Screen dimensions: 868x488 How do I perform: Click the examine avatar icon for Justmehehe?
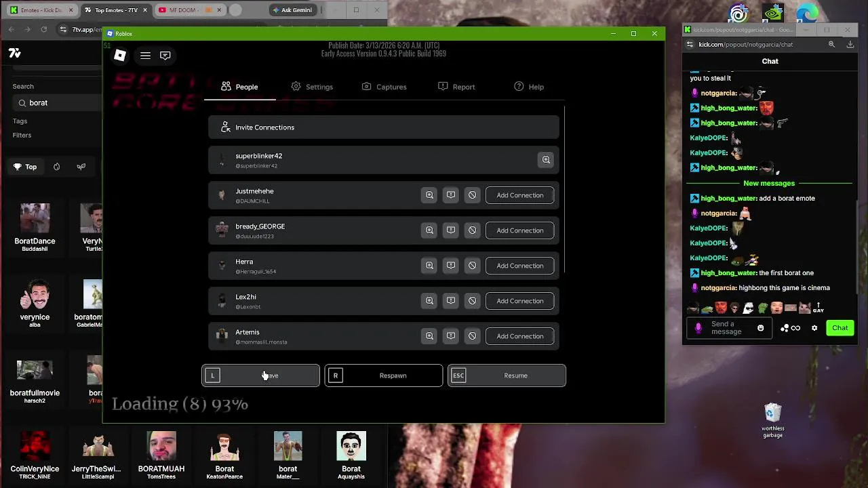tap(429, 195)
